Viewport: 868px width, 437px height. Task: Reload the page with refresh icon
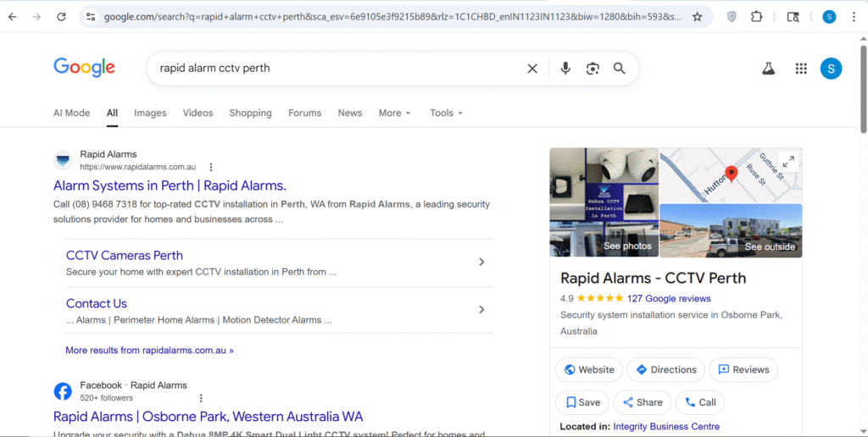pyautogui.click(x=61, y=17)
